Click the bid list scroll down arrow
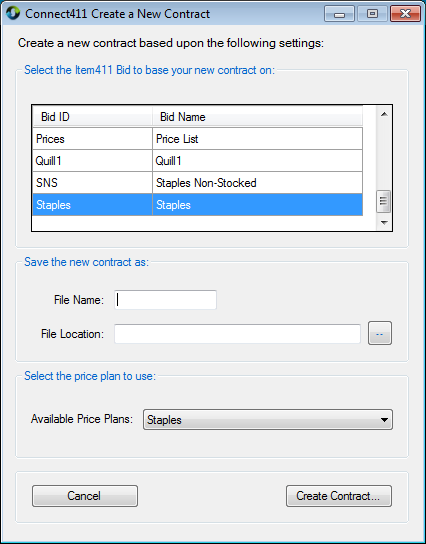 click(x=384, y=222)
